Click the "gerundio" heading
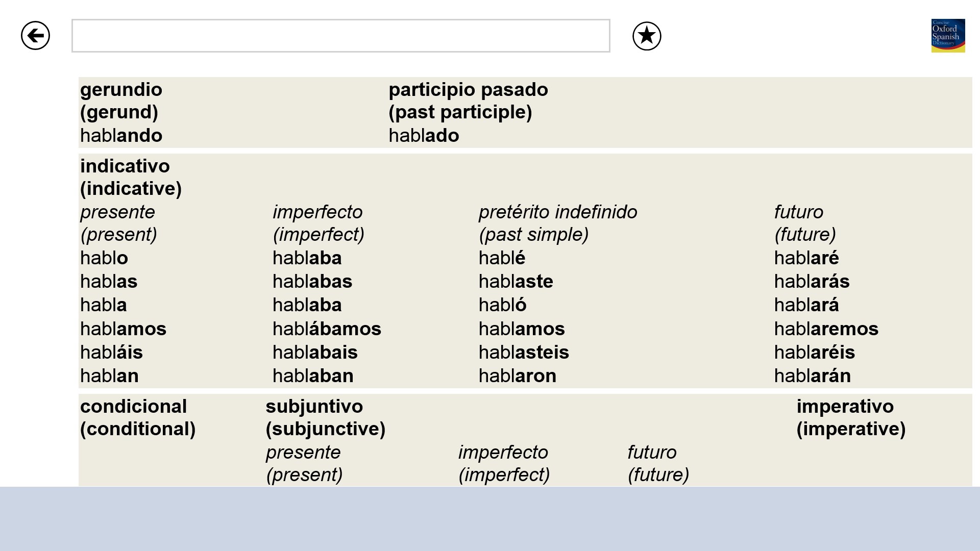 tap(121, 90)
